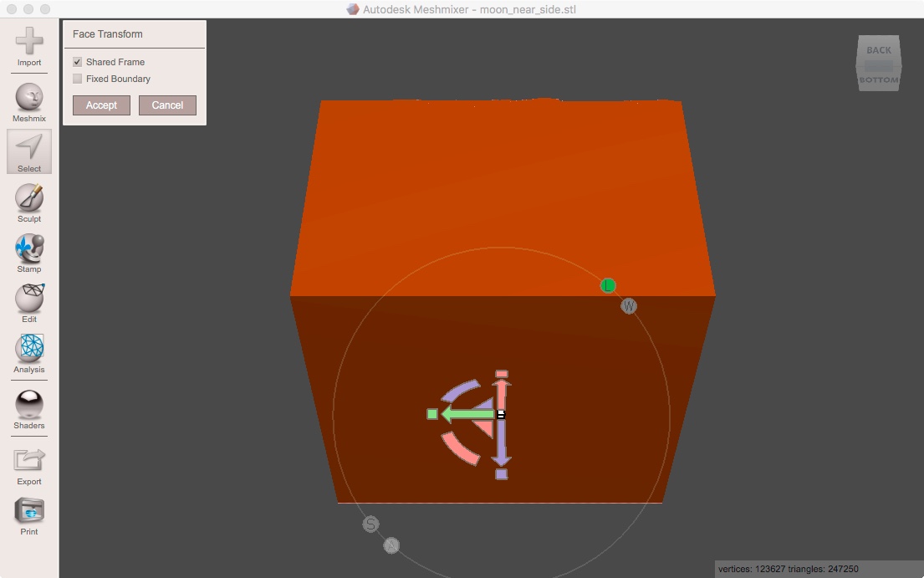This screenshot has width=924, height=578.
Task: Open the Edit tool panel
Action: 28,299
